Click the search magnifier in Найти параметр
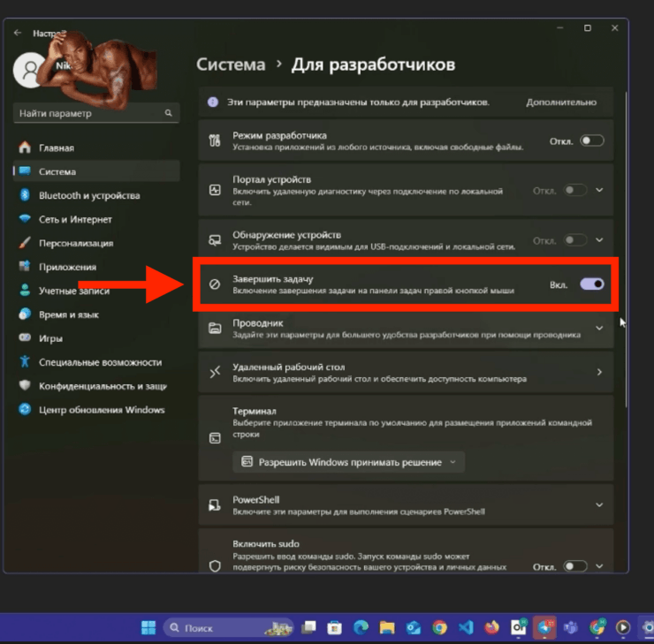The image size is (654, 644). tap(168, 113)
